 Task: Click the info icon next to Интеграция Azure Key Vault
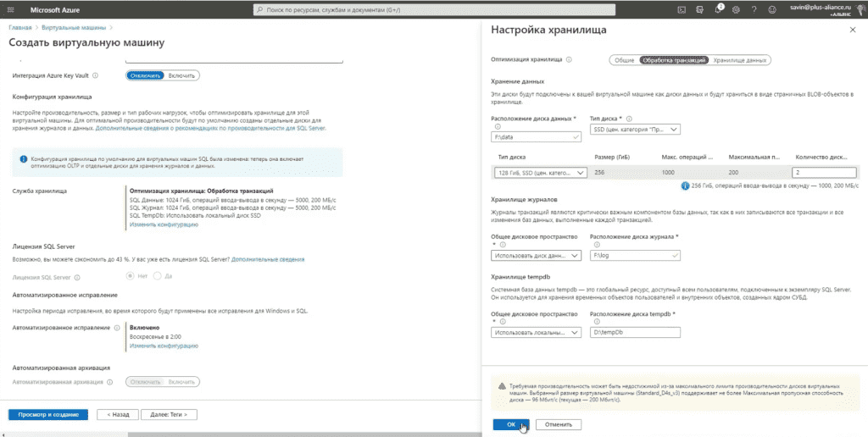pos(95,75)
